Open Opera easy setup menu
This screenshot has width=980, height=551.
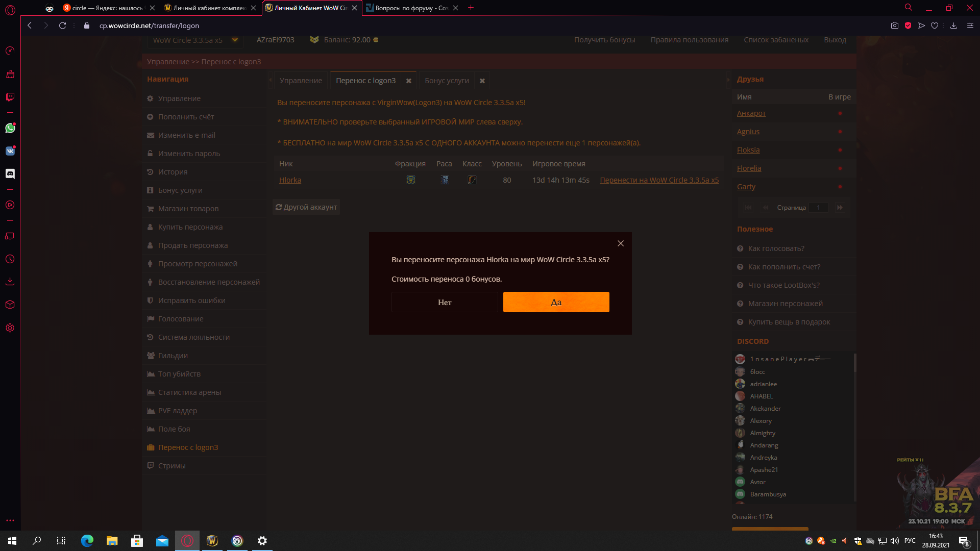970,26
